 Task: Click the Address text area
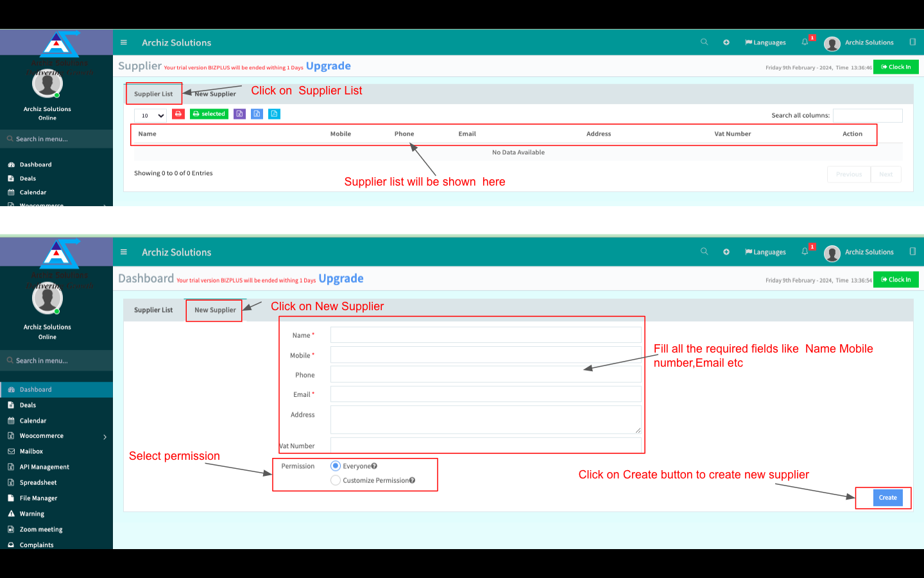point(485,419)
